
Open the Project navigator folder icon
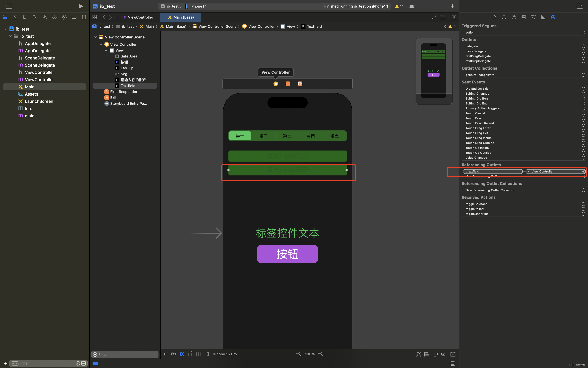pos(5,17)
